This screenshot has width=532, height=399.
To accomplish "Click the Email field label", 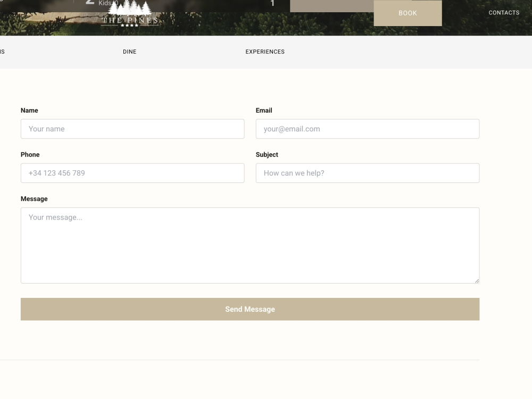I will [264, 110].
